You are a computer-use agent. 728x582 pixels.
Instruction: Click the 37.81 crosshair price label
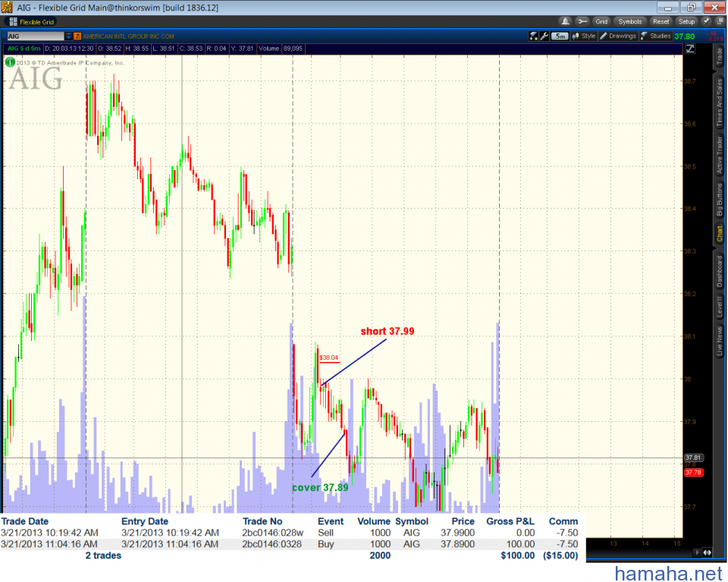pyautogui.click(x=693, y=458)
